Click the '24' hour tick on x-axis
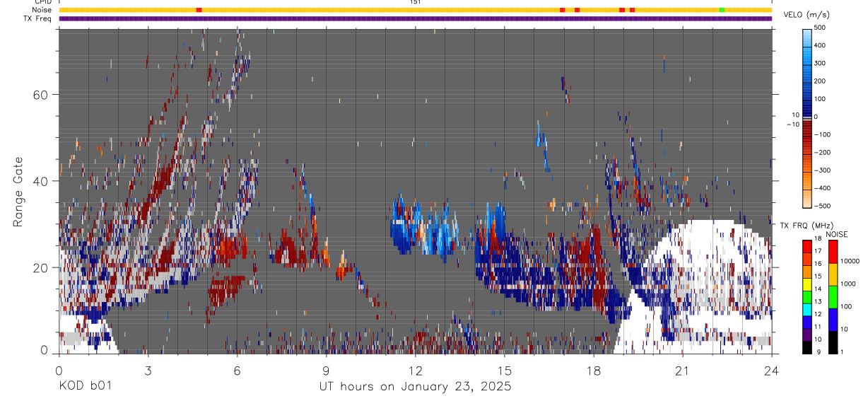The height and width of the screenshot is (401, 868). point(771,370)
